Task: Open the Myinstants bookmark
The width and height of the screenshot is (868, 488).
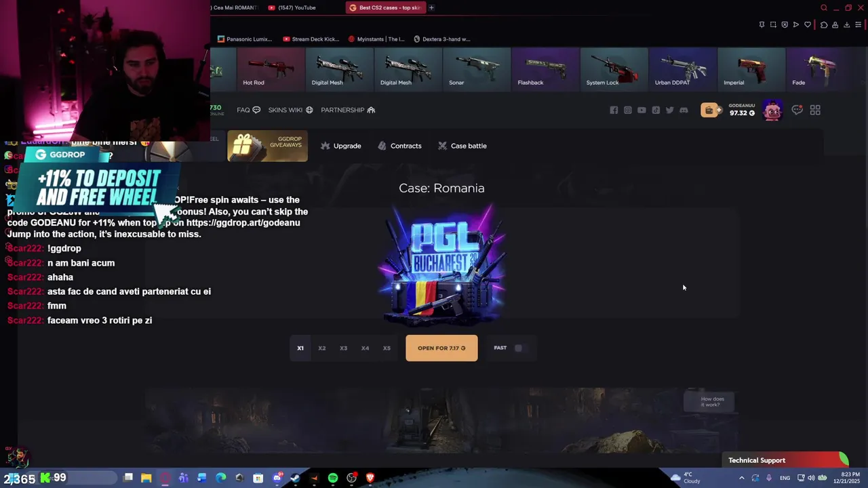Action: pyautogui.click(x=376, y=39)
